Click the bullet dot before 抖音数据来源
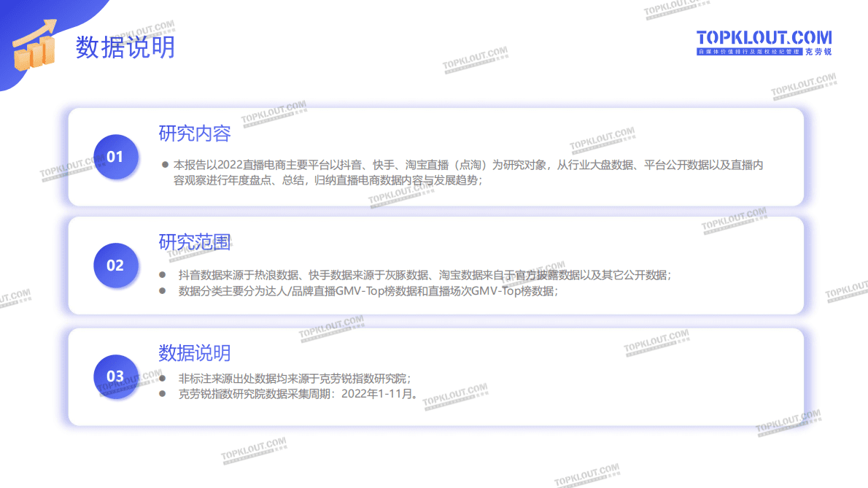Viewport: 868px width, 488px height. (163, 275)
